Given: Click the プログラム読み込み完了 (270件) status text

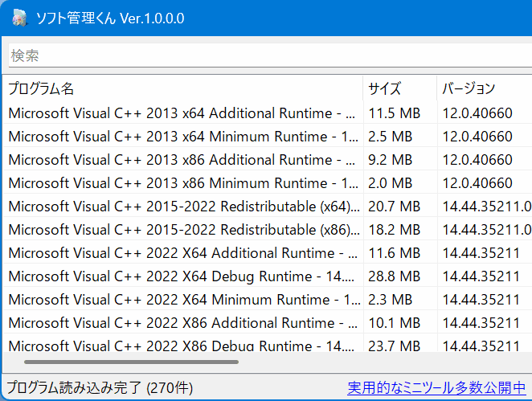Looking at the screenshot, I should pos(100,388).
